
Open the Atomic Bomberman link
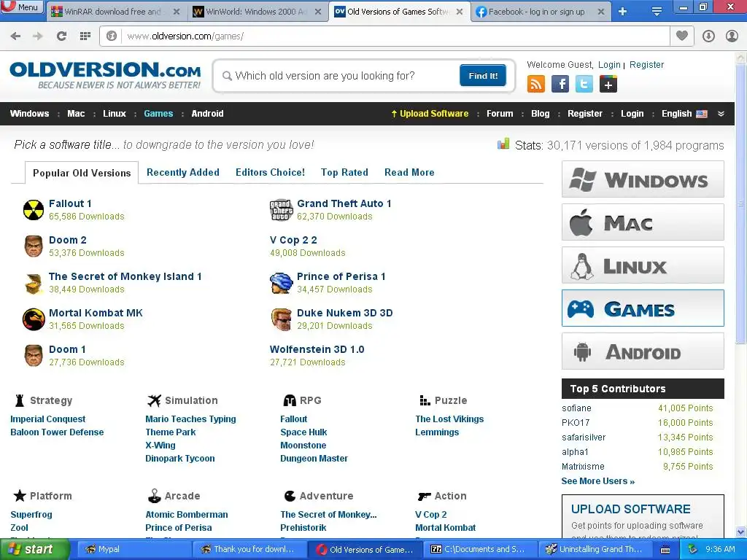[x=186, y=515]
